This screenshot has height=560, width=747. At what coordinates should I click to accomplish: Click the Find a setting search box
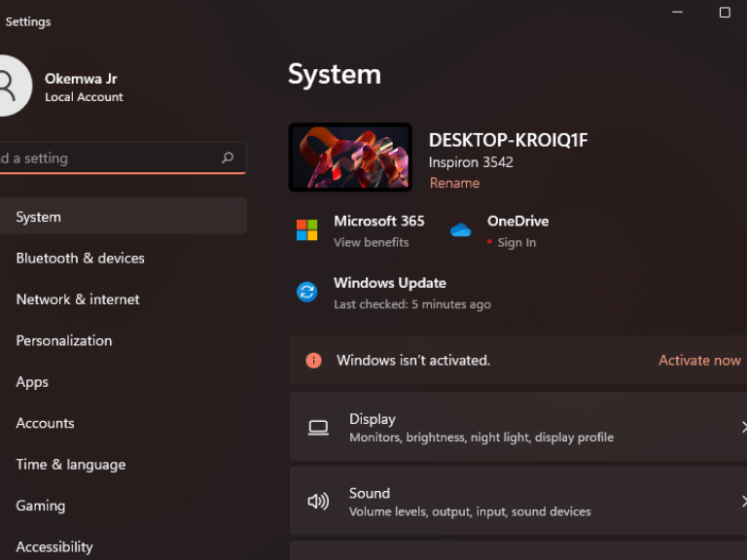pos(107,157)
